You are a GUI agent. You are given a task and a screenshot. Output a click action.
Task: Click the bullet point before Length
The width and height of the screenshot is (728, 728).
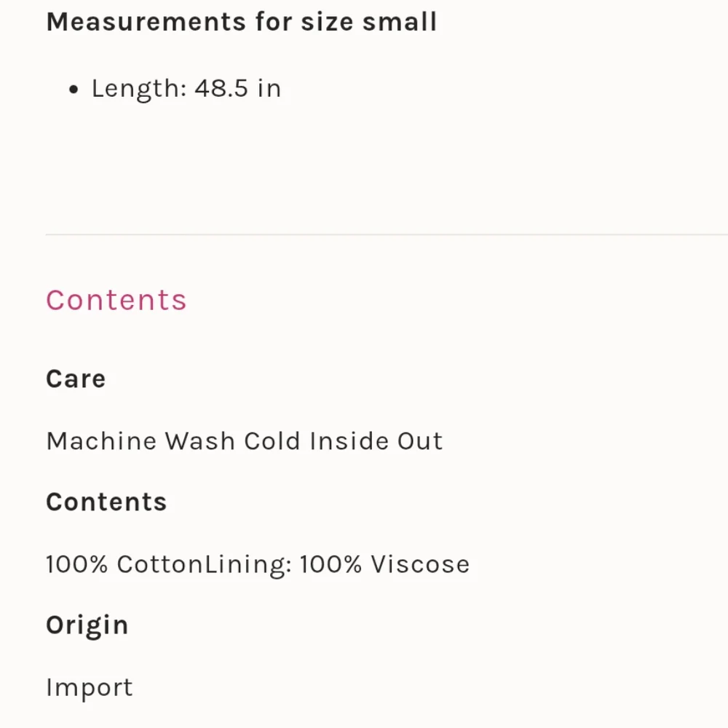click(x=73, y=90)
